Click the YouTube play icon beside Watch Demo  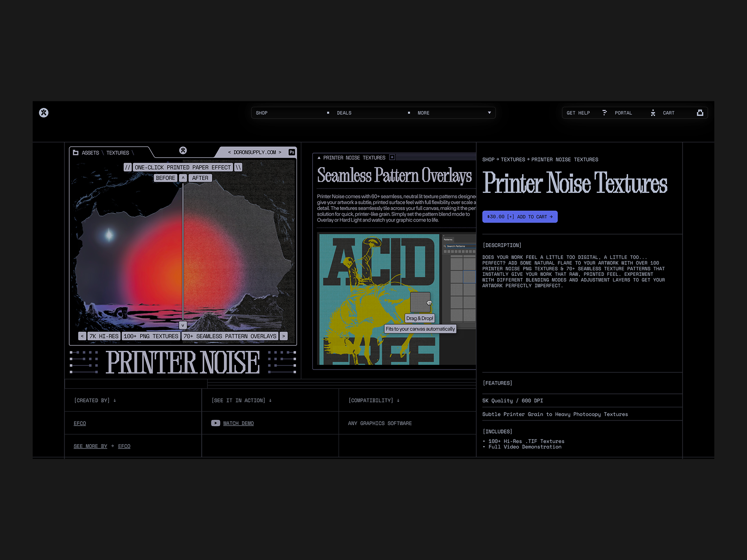pos(215,423)
